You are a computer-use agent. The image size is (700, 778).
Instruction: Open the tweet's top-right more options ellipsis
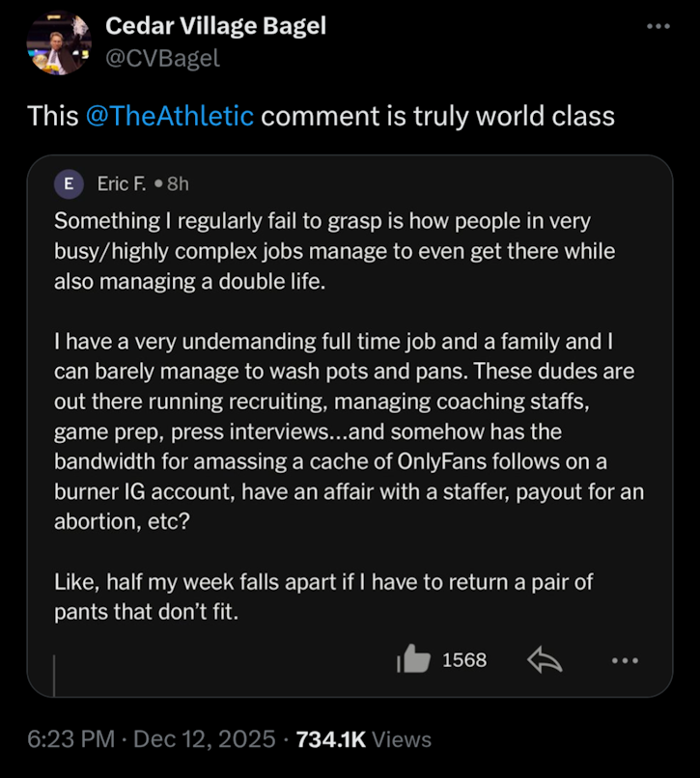[658, 26]
